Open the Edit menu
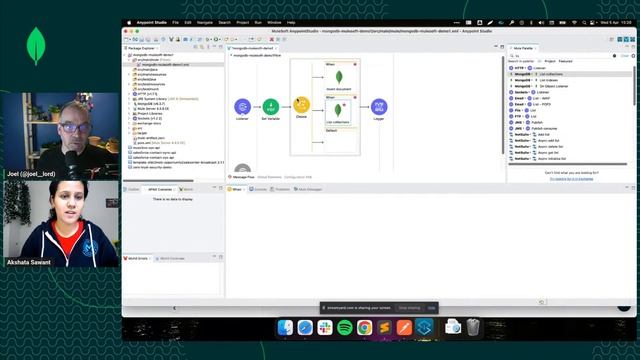 (188, 23)
